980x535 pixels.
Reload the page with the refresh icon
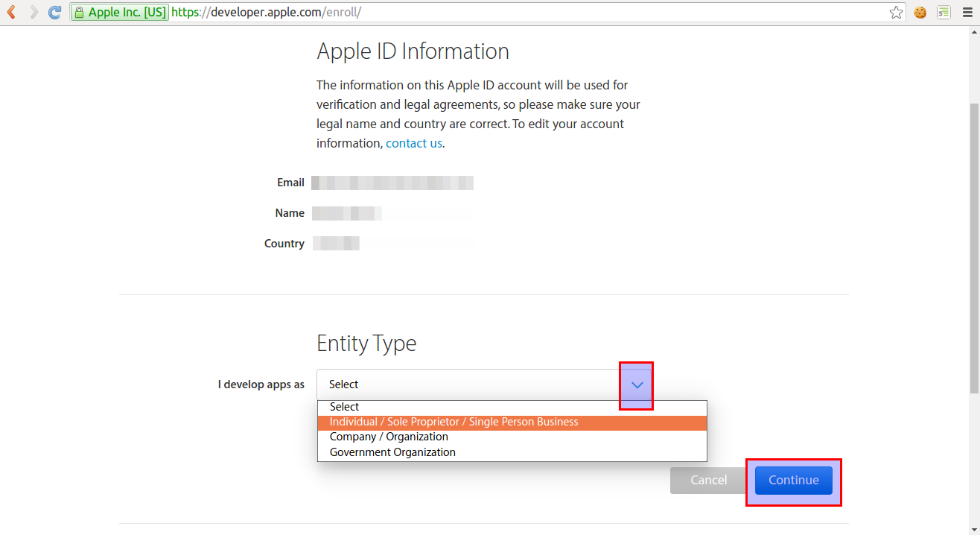click(54, 12)
